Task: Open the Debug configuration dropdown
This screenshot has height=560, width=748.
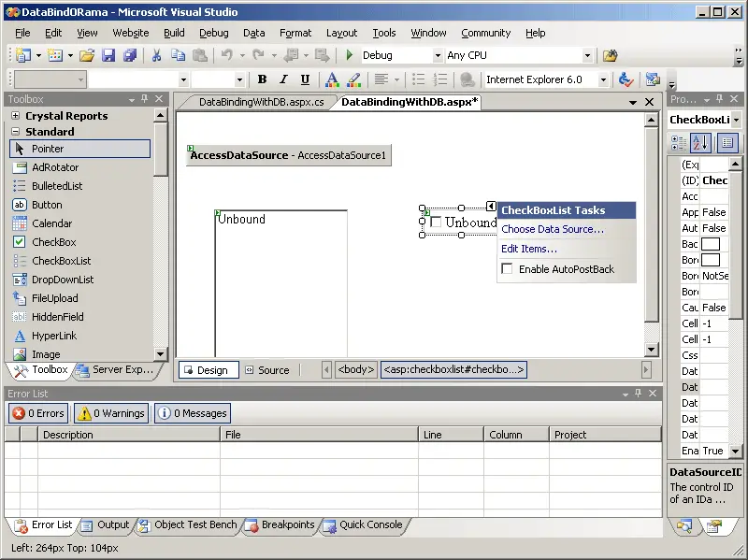Action: (x=438, y=55)
